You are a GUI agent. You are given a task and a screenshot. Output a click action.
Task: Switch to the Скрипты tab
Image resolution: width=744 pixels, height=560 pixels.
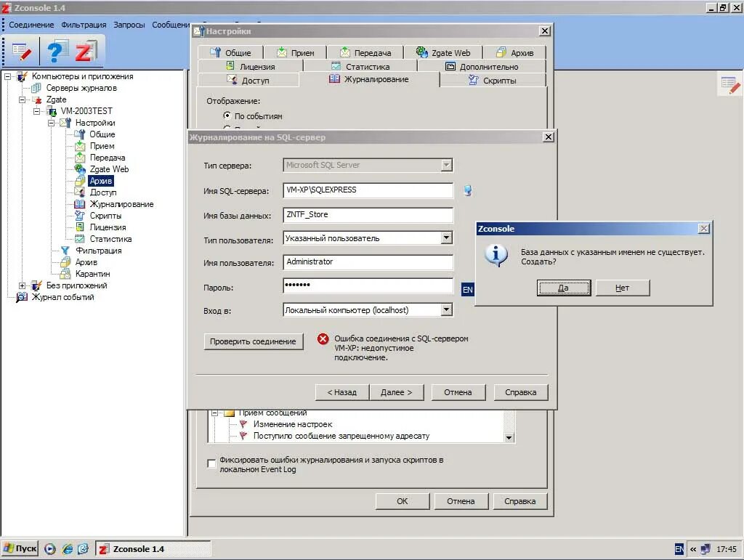(493, 80)
